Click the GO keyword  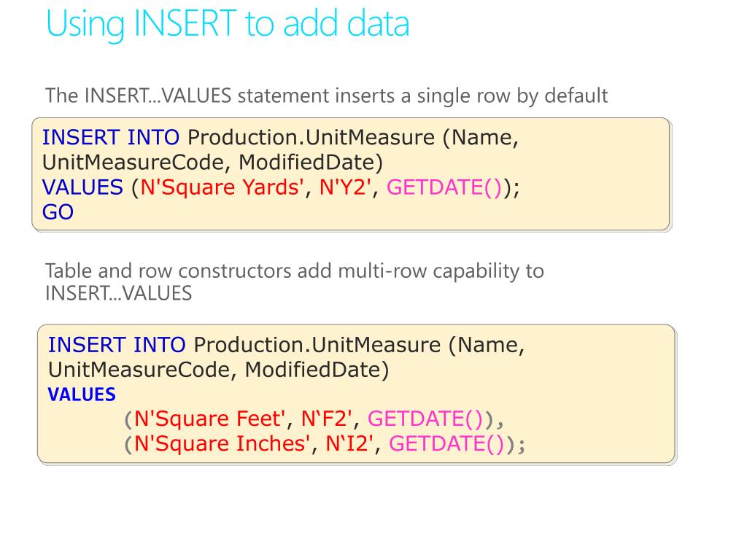click(58, 212)
